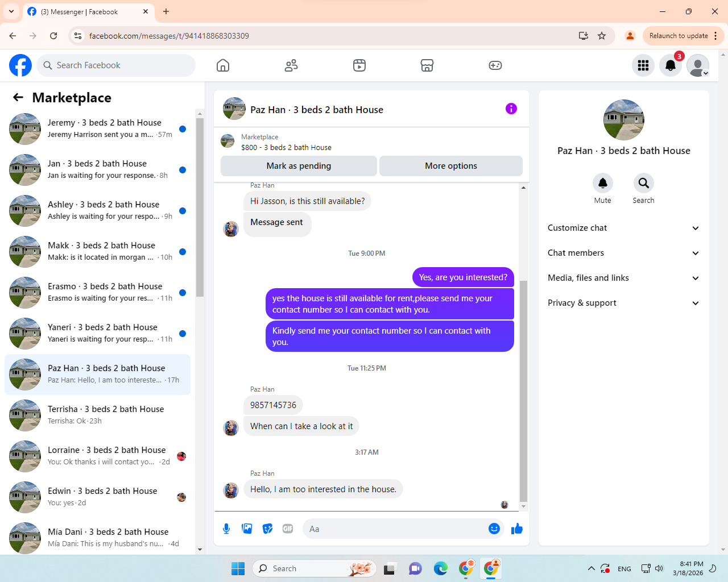Viewport: 728px width, 582px height.
Task: Attach a photo using image icon
Action: point(247,529)
